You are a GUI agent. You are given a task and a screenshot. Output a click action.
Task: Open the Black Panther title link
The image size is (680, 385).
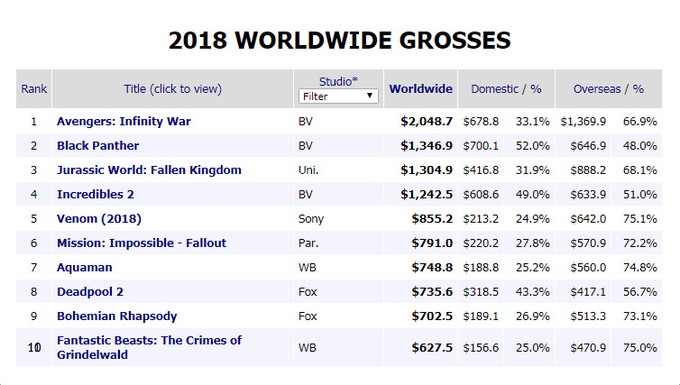98,146
